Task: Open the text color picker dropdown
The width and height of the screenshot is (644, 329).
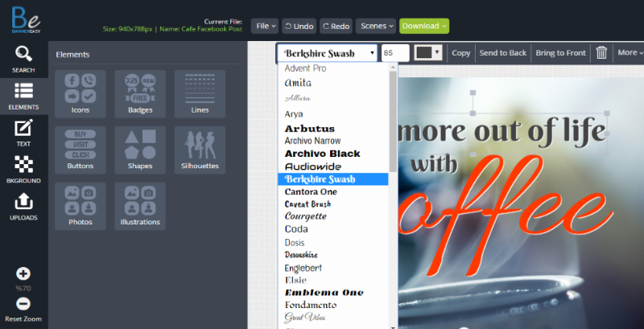Action: point(428,52)
